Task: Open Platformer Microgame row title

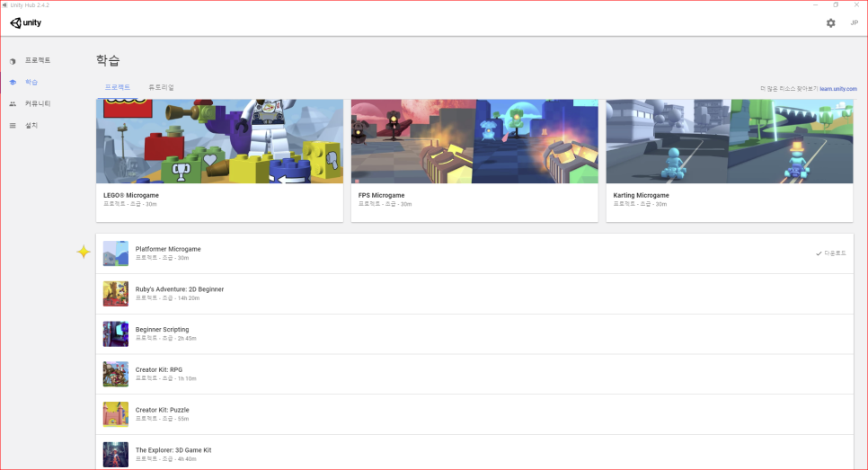Action: point(168,249)
